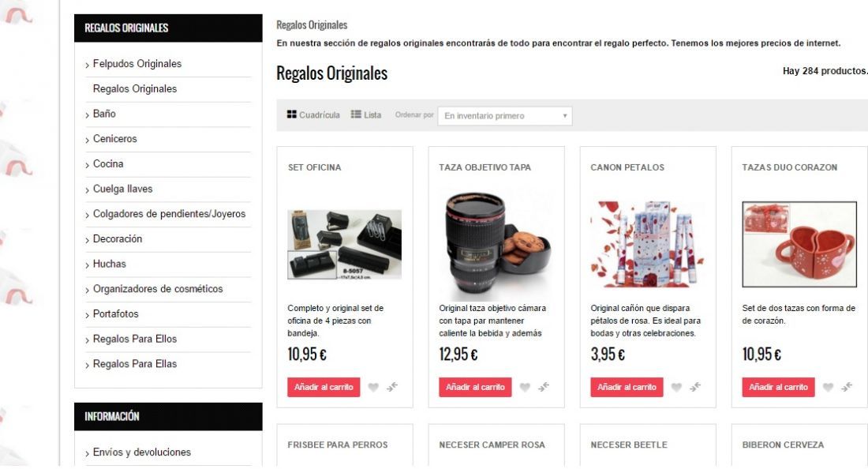Open the Ordenar por dropdown

505,116
